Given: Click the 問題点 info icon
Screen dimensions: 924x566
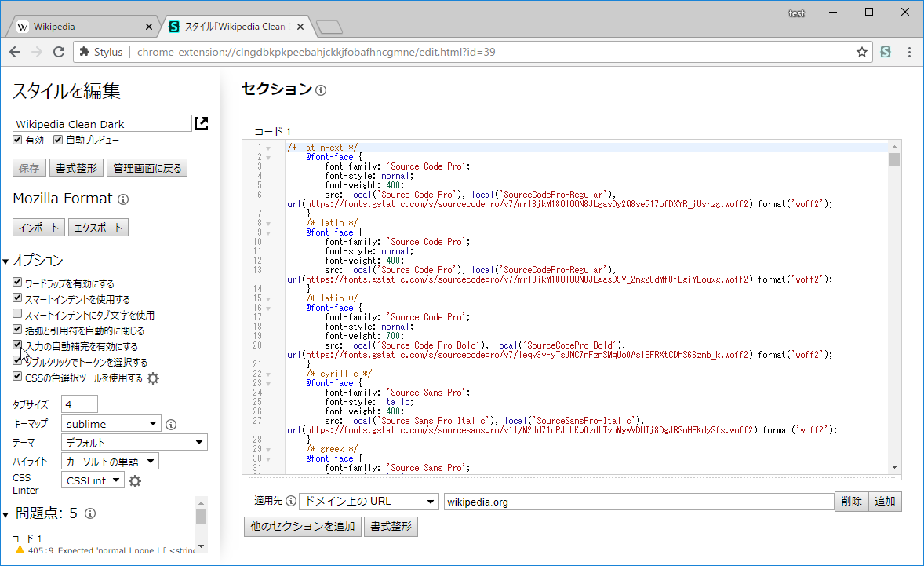Looking at the screenshot, I should coord(90,513).
